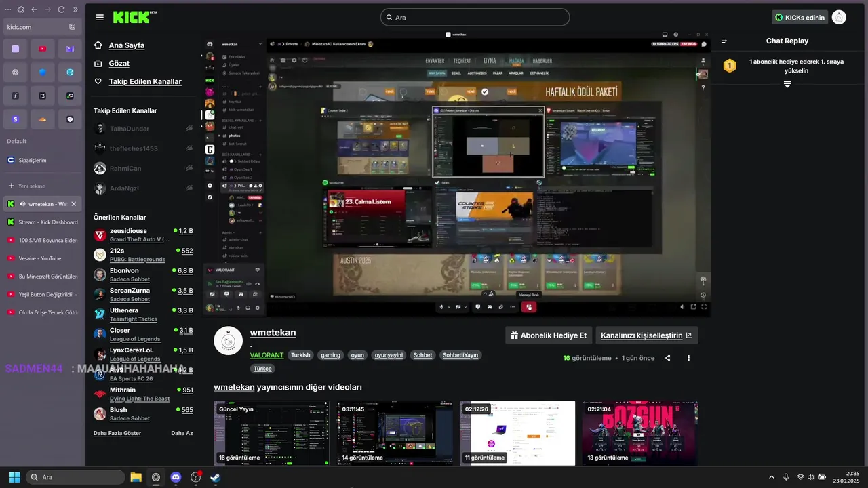Open wmetekan channel name link
Image resolution: width=868 pixels, height=488 pixels.
pyautogui.click(x=273, y=333)
